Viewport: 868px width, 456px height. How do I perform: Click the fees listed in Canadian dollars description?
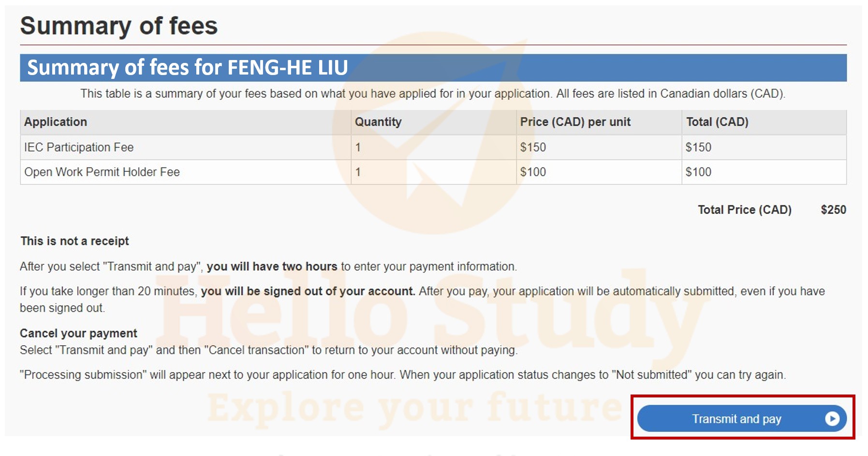coord(433,93)
